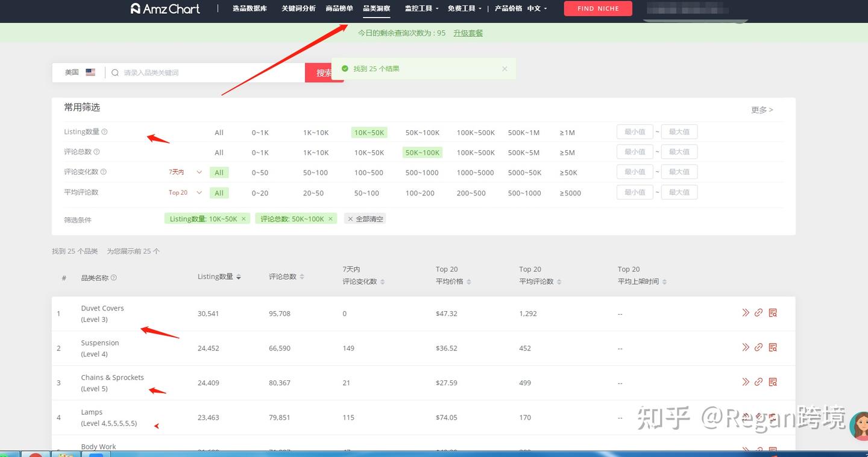Click the $36.52 average price cell
Screen dimensions: 868x457
pyautogui.click(x=447, y=348)
